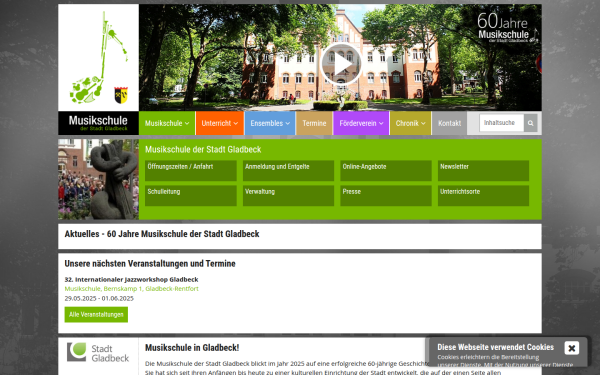
Task: Open the Verwaltung tile
Action: click(x=288, y=196)
